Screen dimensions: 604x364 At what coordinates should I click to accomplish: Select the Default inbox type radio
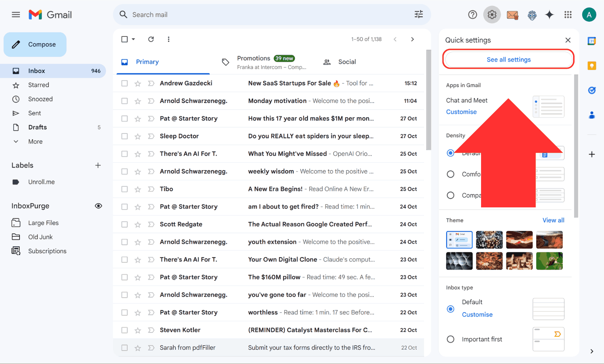pyautogui.click(x=451, y=309)
